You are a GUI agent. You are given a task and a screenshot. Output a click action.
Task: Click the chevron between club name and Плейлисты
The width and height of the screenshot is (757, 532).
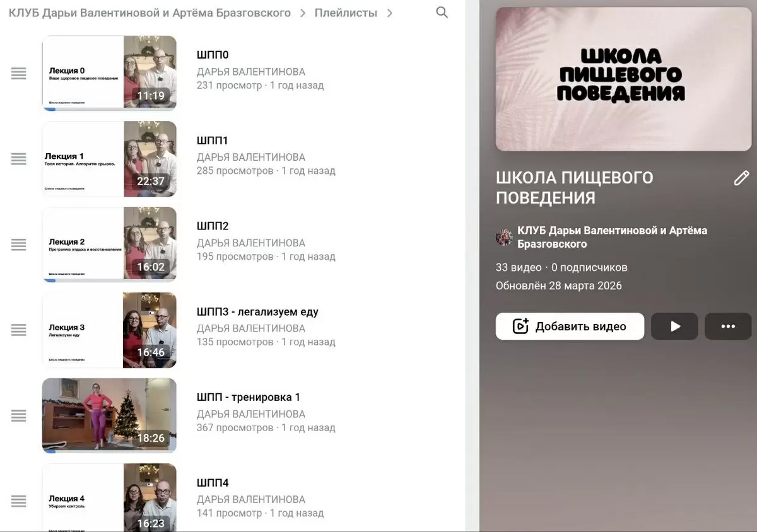(x=303, y=13)
